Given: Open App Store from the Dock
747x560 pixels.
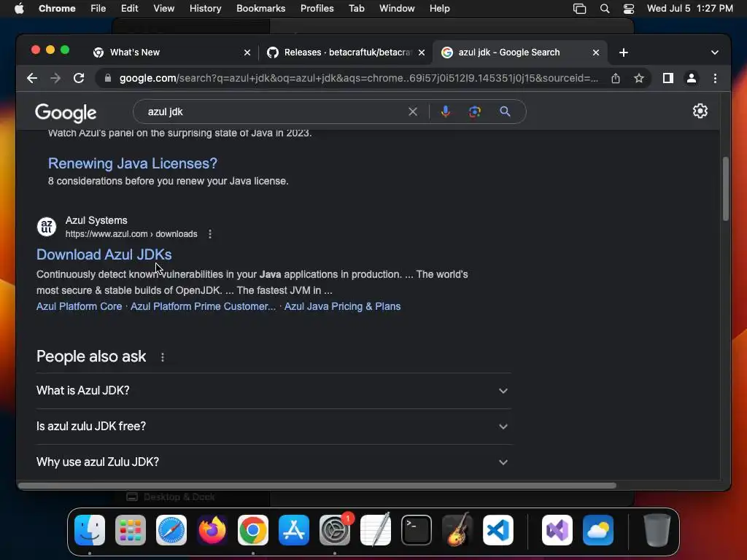Looking at the screenshot, I should coord(294,530).
